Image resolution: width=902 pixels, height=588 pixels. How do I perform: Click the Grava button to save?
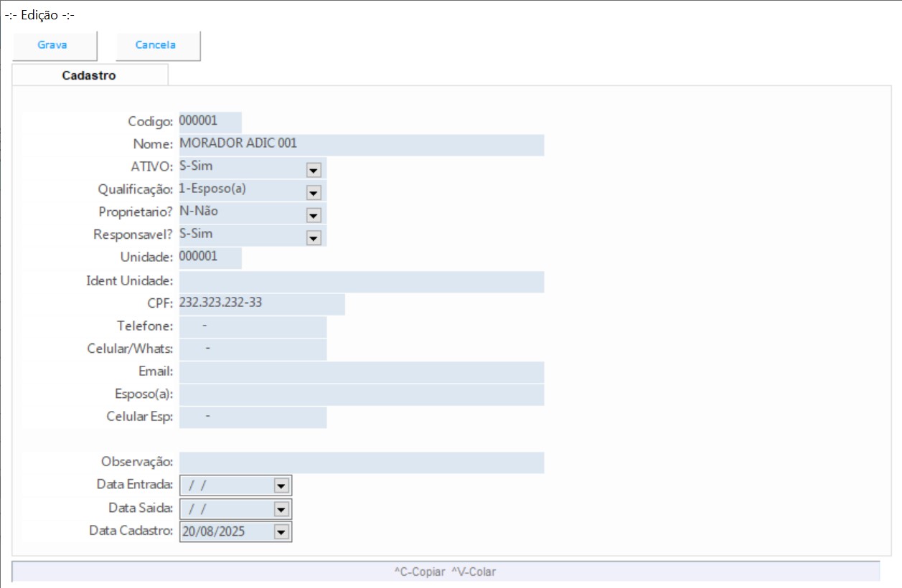pyautogui.click(x=53, y=45)
